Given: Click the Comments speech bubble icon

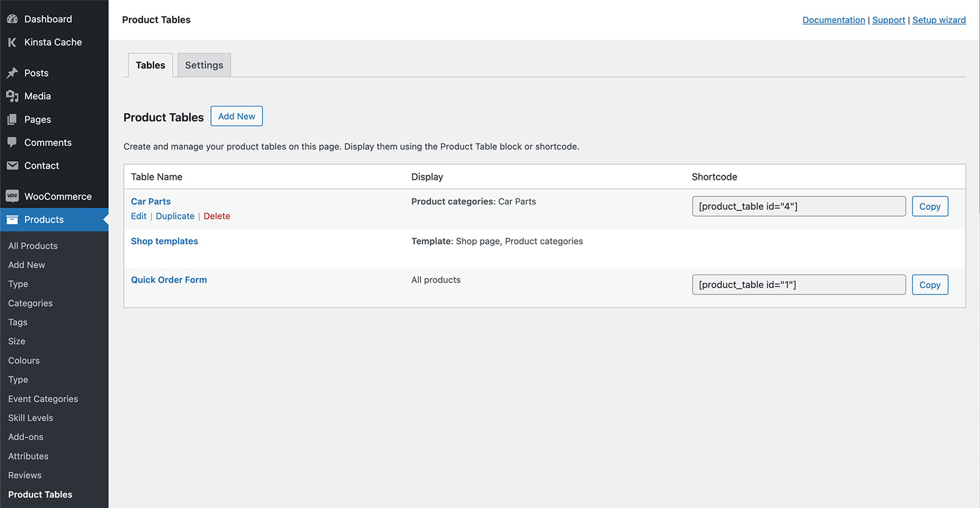Looking at the screenshot, I should coord(12,143).
